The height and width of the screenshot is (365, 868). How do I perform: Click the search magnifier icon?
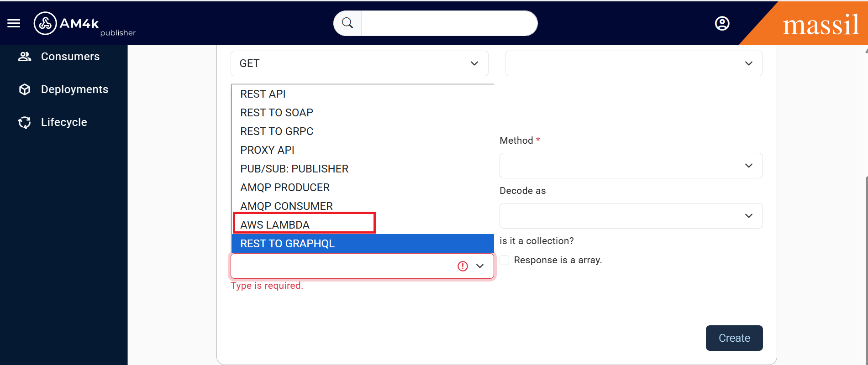(347, 23)
